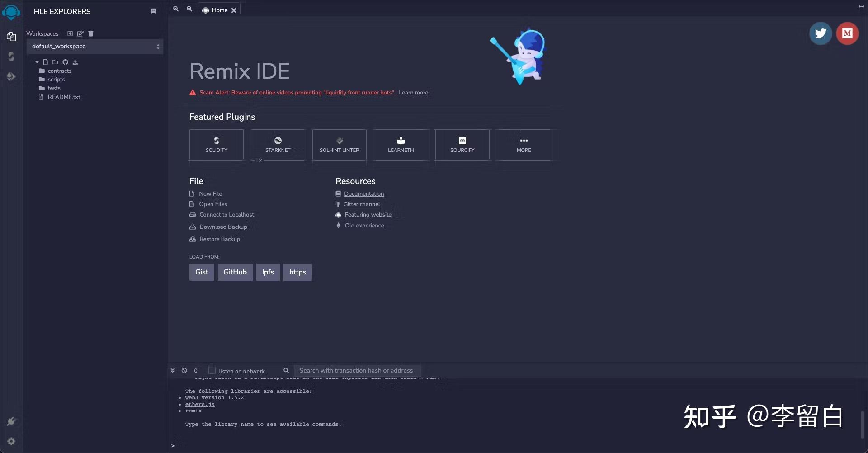This screenshot has width=868, height=453.
Task: Click the Twitter bird icon
Action: coord(821,33)
